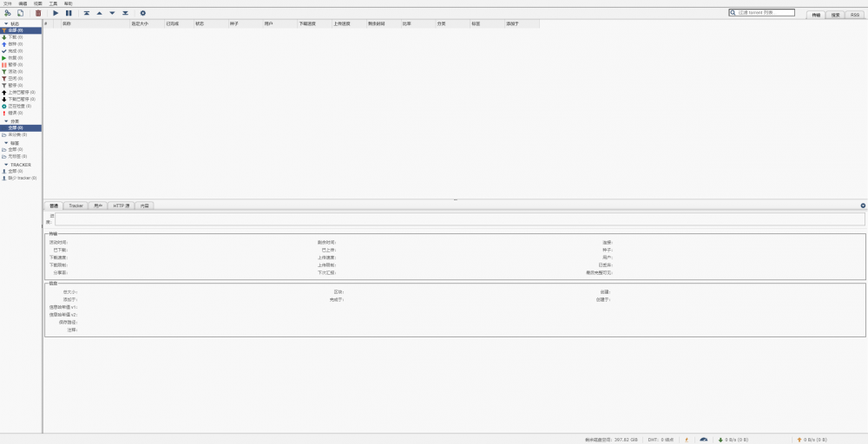The width and height of the screenshot is (868, 444).
Task: Open the 文件 menu
Action: [x=8, y=3]
